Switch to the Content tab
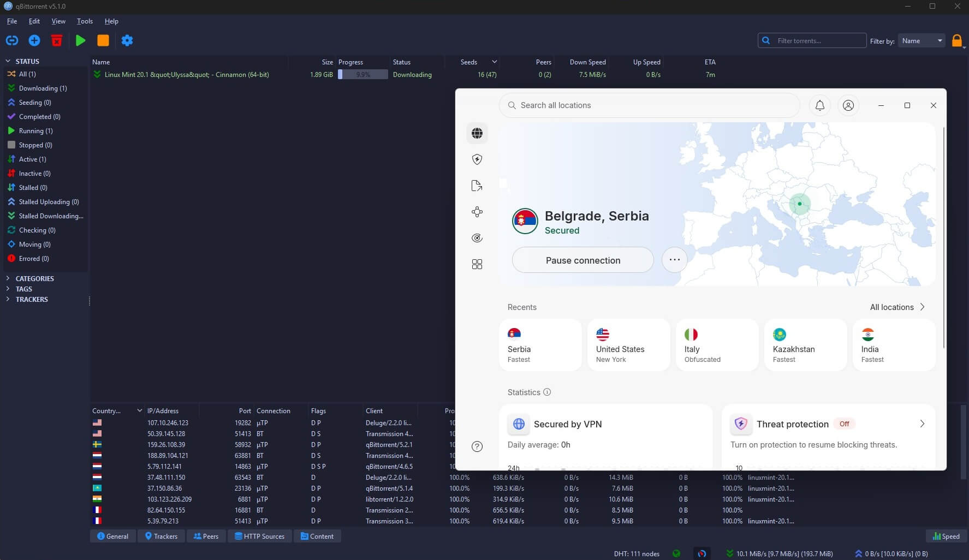The height and width of the screenshot is (560, 969). coord(317,536)
